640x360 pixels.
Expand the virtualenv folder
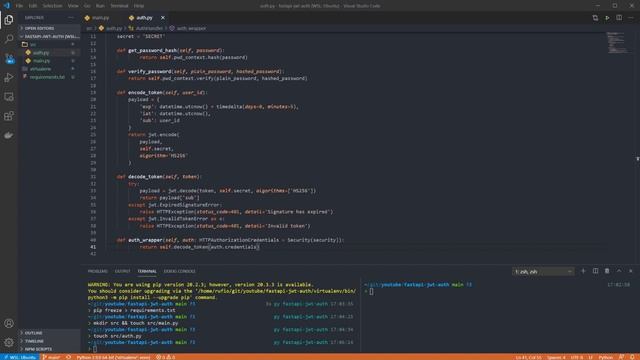pos(49,69)
